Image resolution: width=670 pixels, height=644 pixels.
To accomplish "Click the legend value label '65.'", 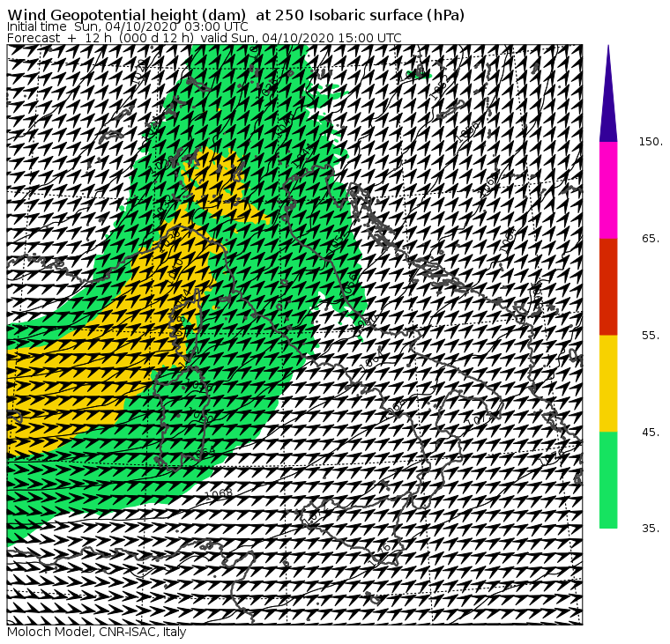I will tap(651, 238).
